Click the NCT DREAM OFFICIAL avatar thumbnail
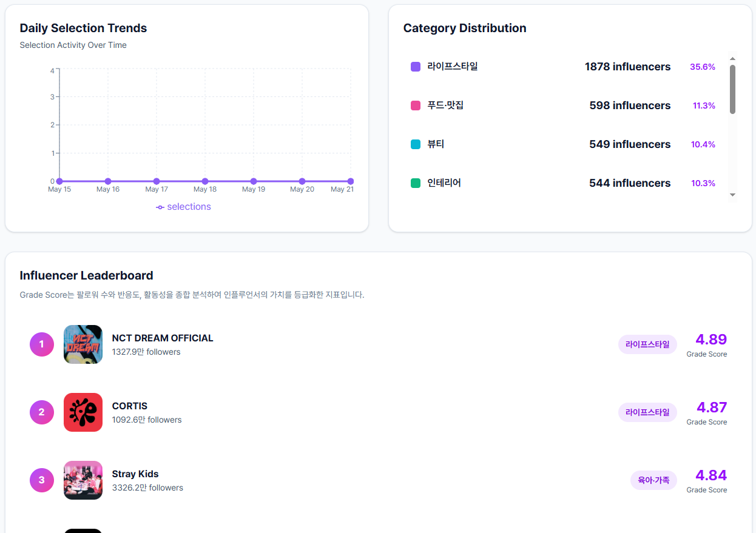 (83, 344)
